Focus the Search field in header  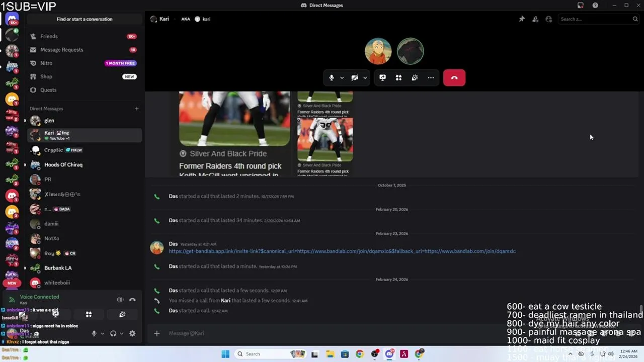(x=598, y=19)
